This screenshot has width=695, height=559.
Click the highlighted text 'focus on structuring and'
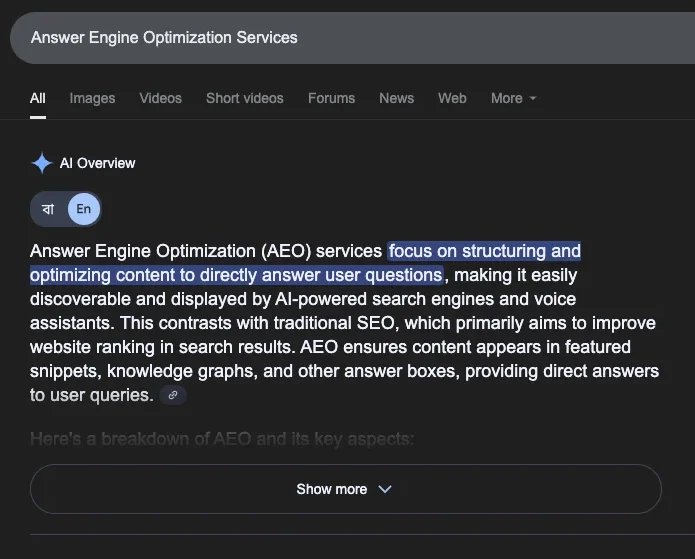[484, 251]
